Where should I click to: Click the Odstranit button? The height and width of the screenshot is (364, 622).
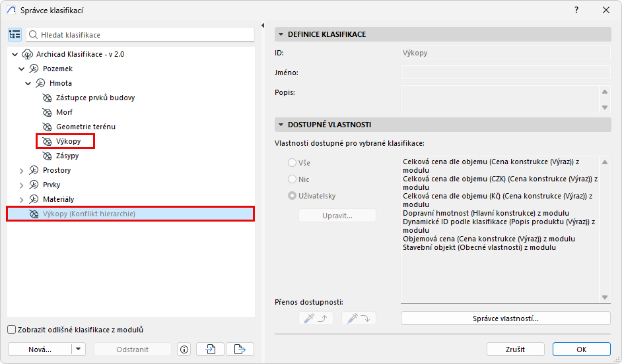click(133, 349)
